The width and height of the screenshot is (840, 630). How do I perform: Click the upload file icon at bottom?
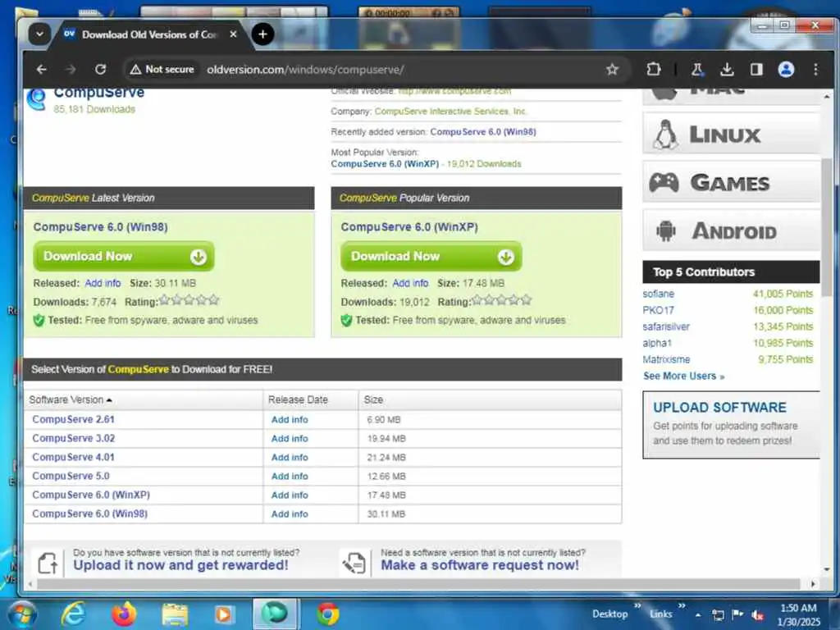(48, 563)
